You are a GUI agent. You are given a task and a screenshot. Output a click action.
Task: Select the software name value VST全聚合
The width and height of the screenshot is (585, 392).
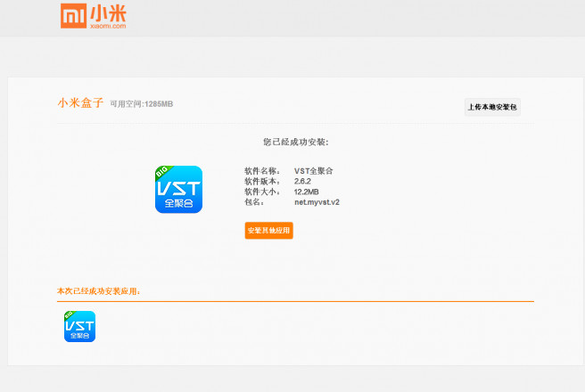[x=313, y=171]
